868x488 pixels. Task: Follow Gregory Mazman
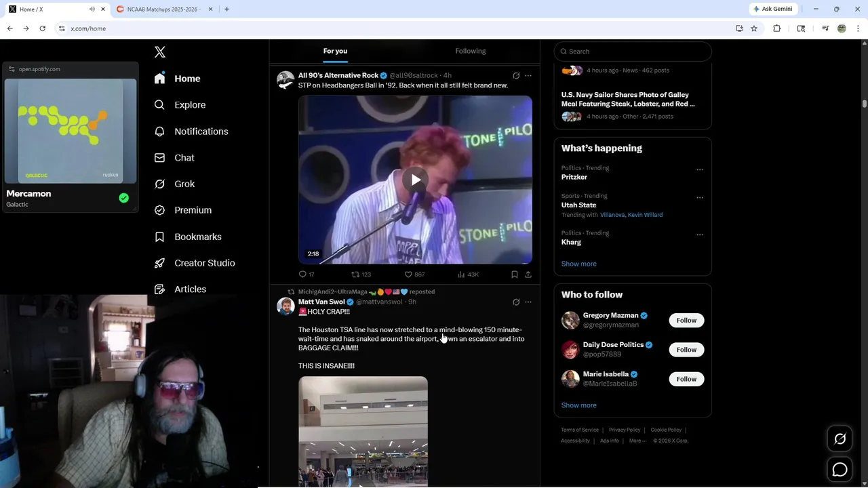pyautogui.click(x=686, y=320)
